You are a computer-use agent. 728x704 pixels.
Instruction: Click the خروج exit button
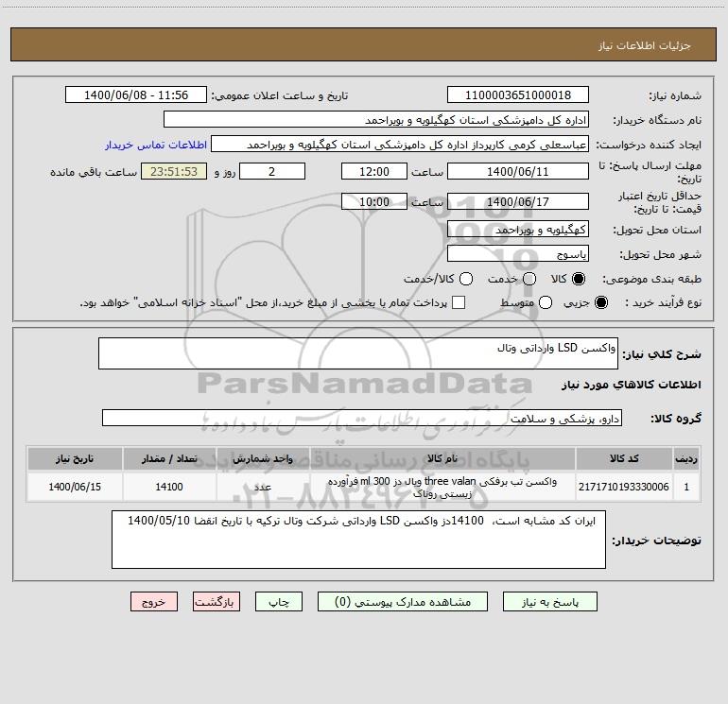click(x=154, y=601)
